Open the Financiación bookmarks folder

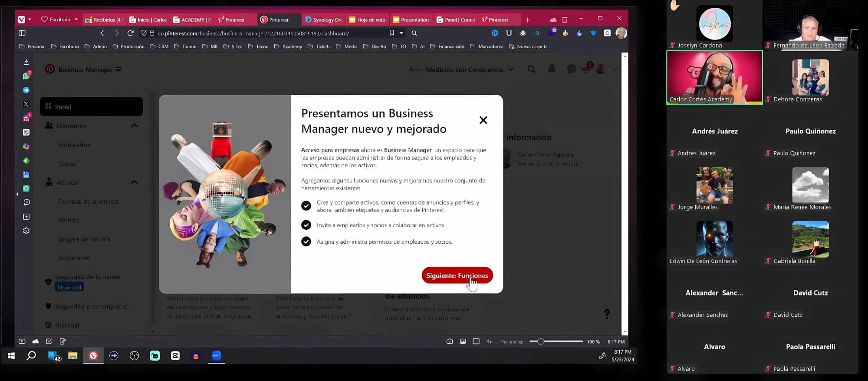click(447, 46)
